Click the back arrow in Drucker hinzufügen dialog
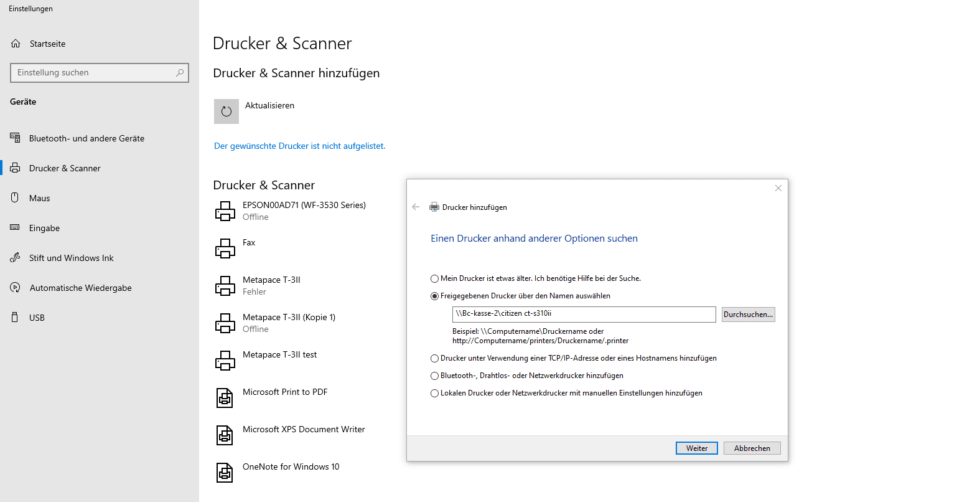The image size is (980, 502). tap(416, 207)
